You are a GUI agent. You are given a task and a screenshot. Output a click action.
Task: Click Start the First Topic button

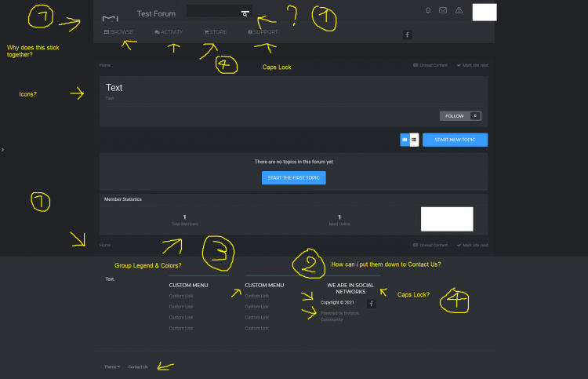tap(293, 178)
